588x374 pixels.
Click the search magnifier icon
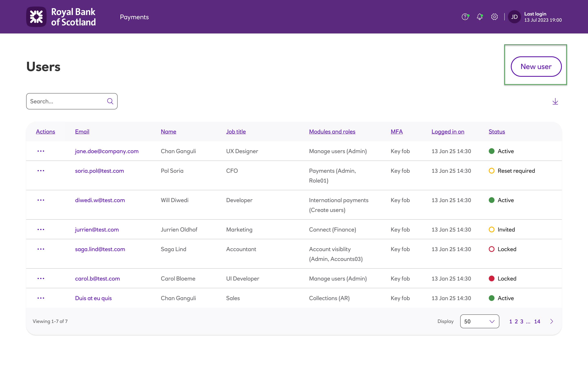(110, 101)
